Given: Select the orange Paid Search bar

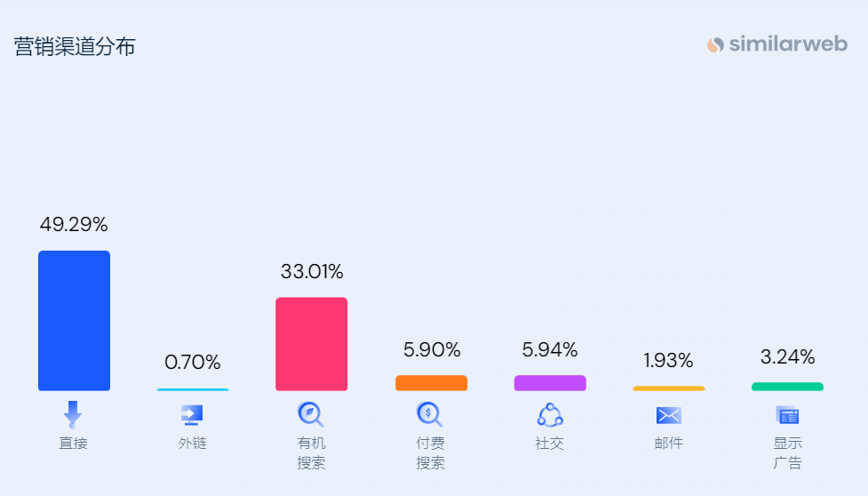Looking at the screenshot, I should pyautogui.click(x=431, y=383).
